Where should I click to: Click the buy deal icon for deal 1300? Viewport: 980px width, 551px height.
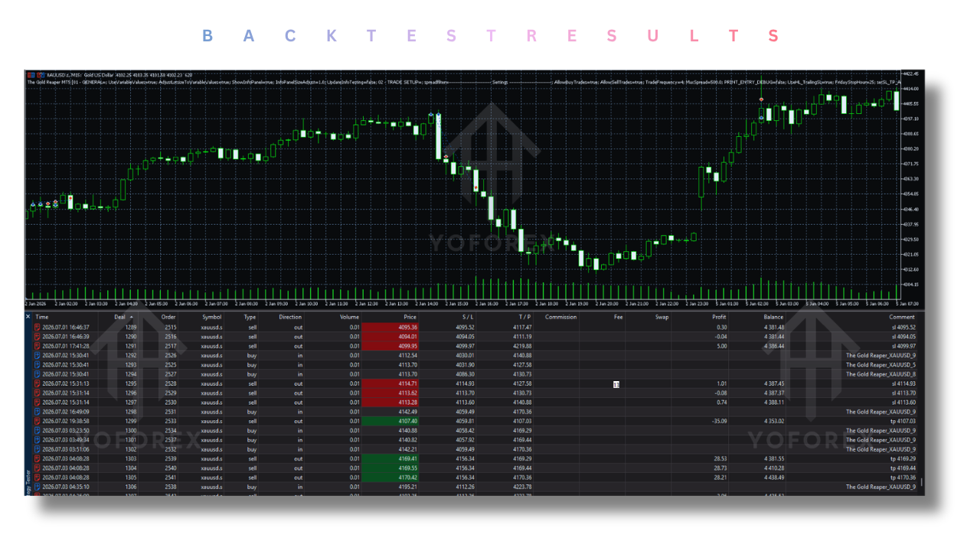[x=38, y=430]
